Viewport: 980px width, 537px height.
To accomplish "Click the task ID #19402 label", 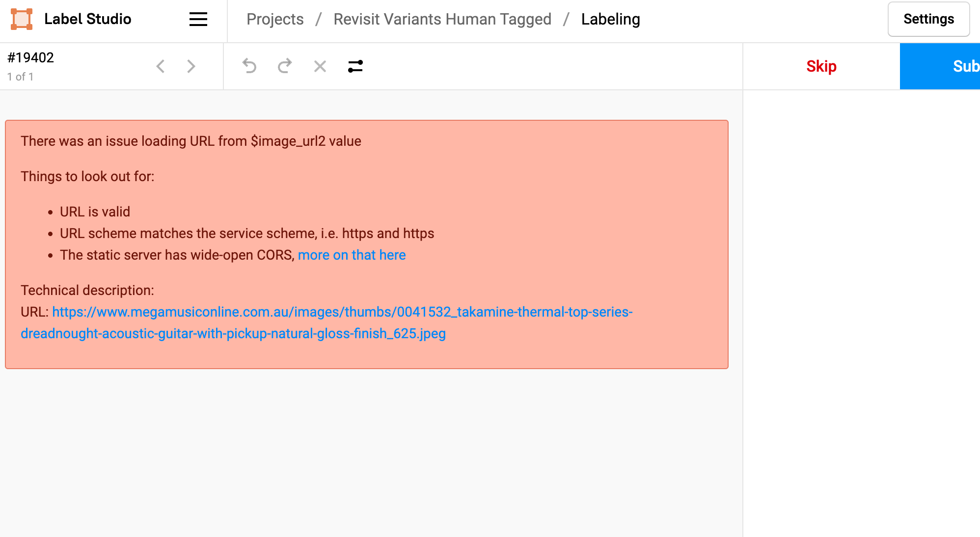I will pos(30,57).
